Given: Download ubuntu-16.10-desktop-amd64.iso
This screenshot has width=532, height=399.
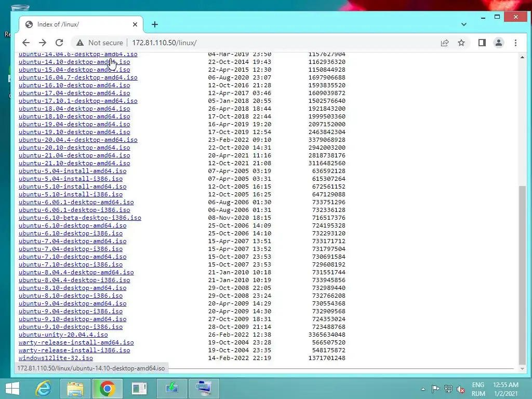Looking at the screenshot, I should (74, 85).
